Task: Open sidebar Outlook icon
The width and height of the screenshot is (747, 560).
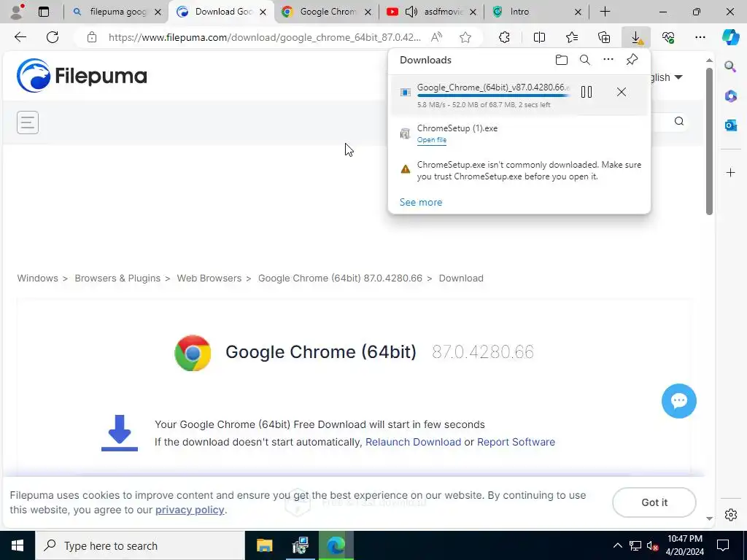Action: (731, 125)
